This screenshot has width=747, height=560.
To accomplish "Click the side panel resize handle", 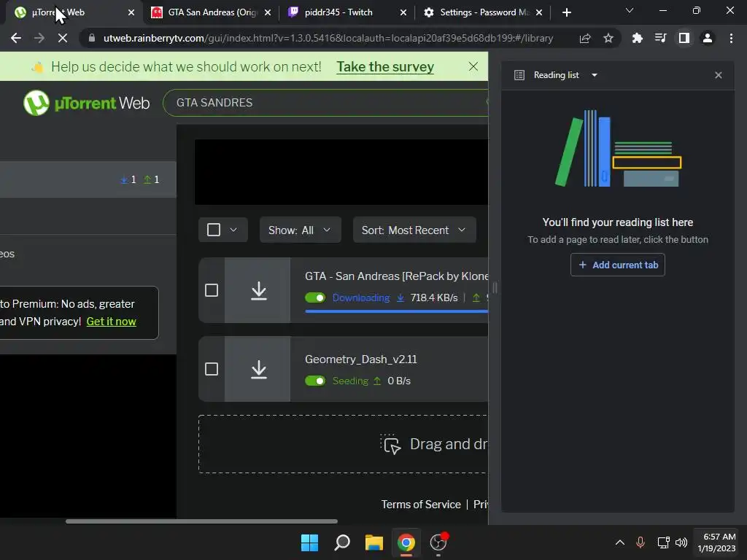I will (495, 287).
